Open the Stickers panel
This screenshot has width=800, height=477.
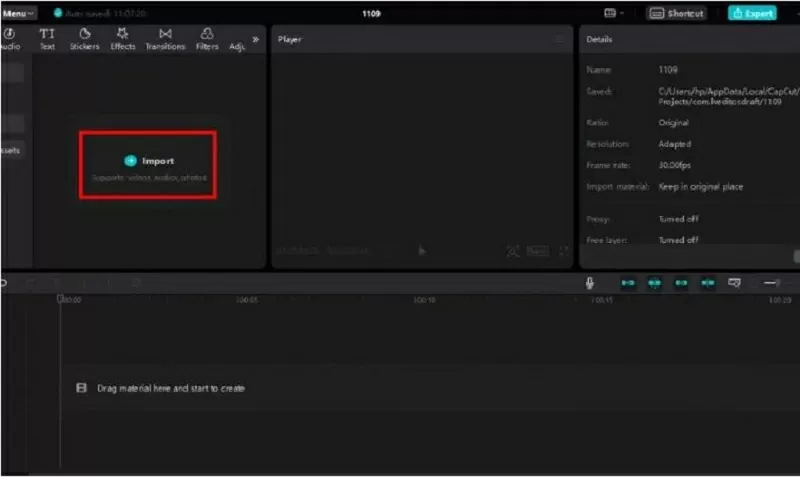84,39
